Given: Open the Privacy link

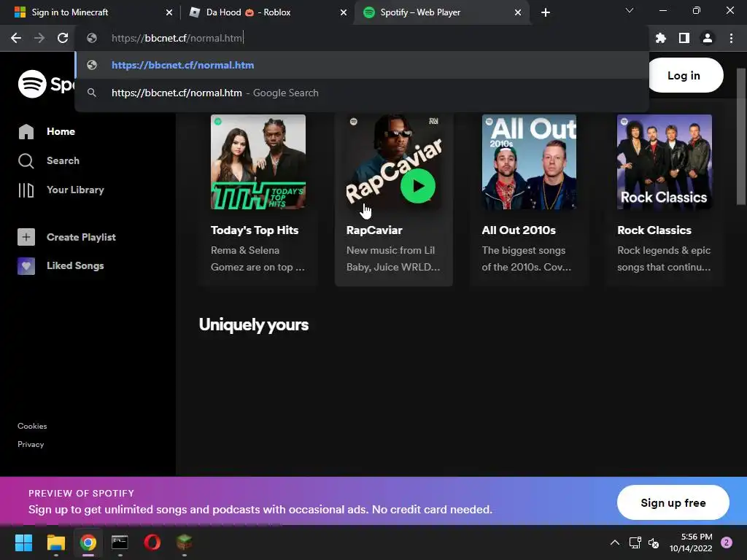Looking at the screenshot, I should click(x=31, y=444).
